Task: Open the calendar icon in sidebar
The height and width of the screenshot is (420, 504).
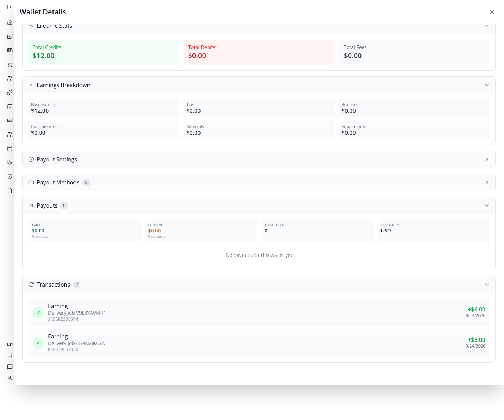Action: pos(10,106)
